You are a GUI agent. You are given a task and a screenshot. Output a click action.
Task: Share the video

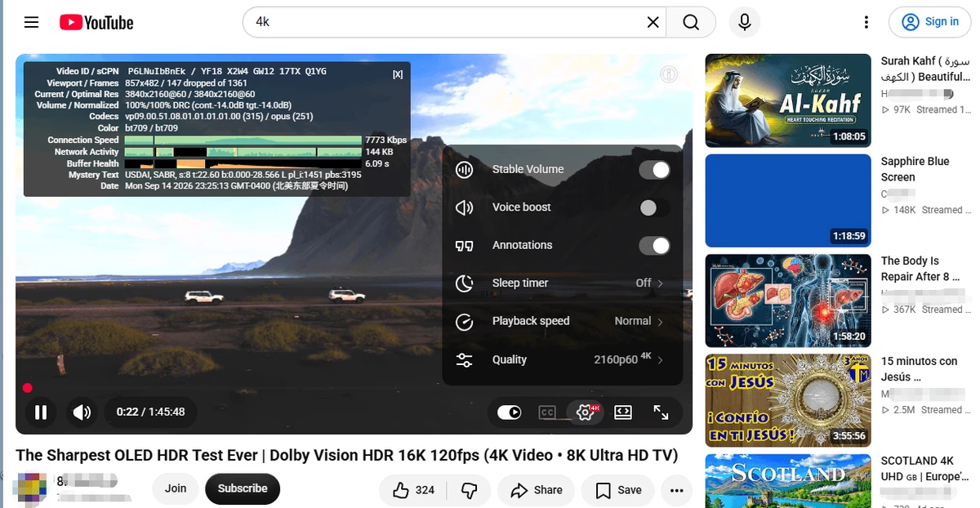point(537,490)
